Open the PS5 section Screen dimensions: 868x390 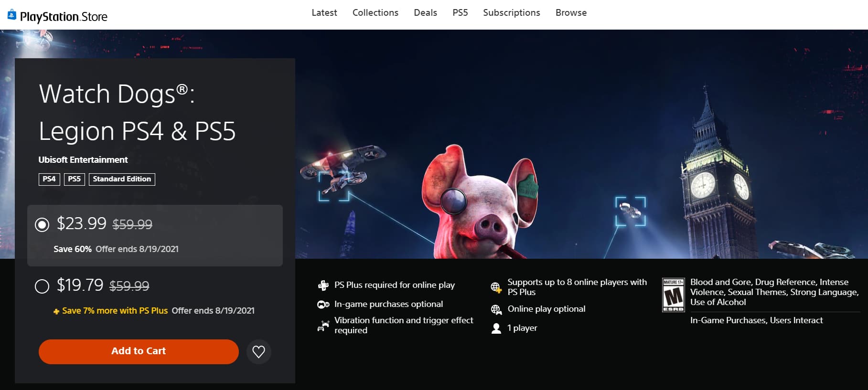pyautogui.click(x=460, y=13)
